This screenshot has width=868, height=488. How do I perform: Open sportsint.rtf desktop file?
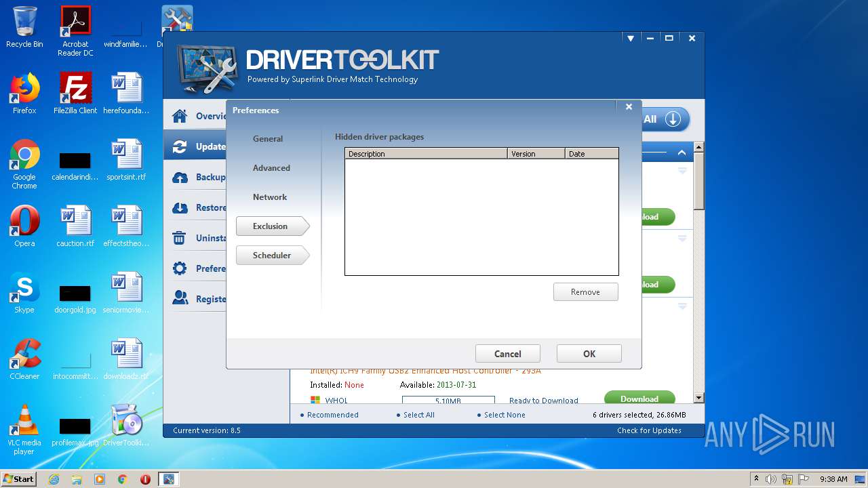(126, 160)
